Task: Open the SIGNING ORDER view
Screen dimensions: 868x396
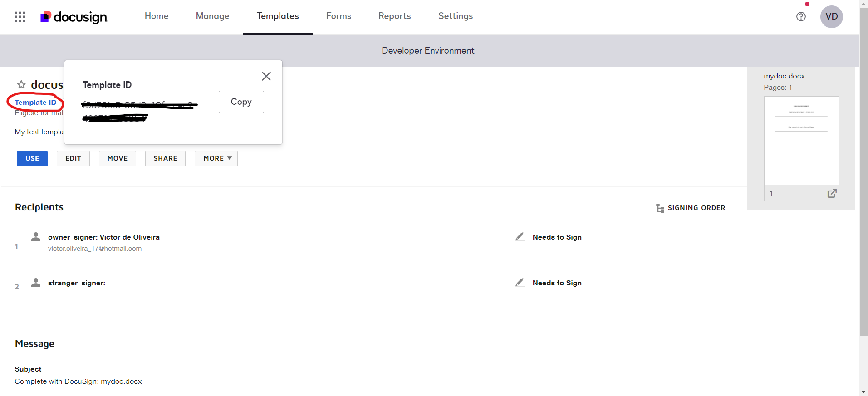Action: click(x=691, y=208)
